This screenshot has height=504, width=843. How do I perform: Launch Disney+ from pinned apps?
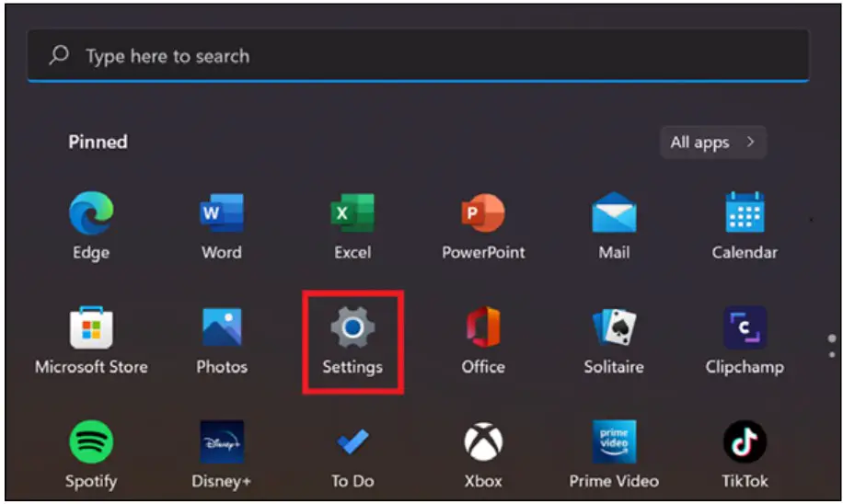tap(222, 441)
